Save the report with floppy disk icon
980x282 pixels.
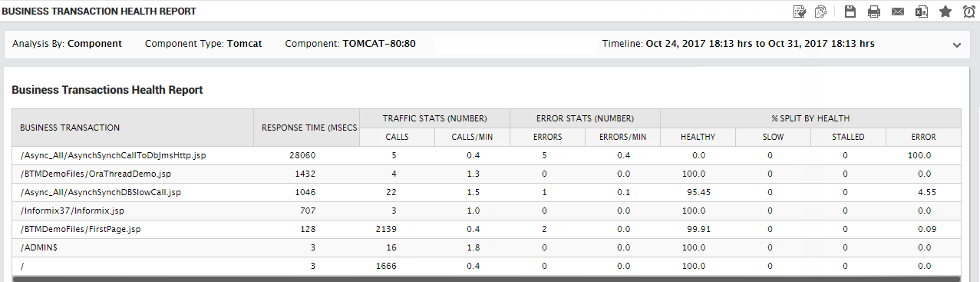click(850, 12)
